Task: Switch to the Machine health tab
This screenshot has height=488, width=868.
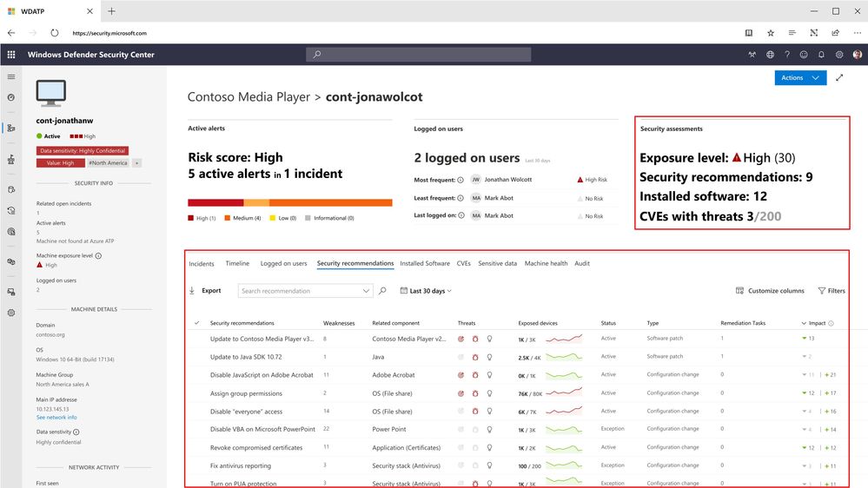Action: point(546,263)
